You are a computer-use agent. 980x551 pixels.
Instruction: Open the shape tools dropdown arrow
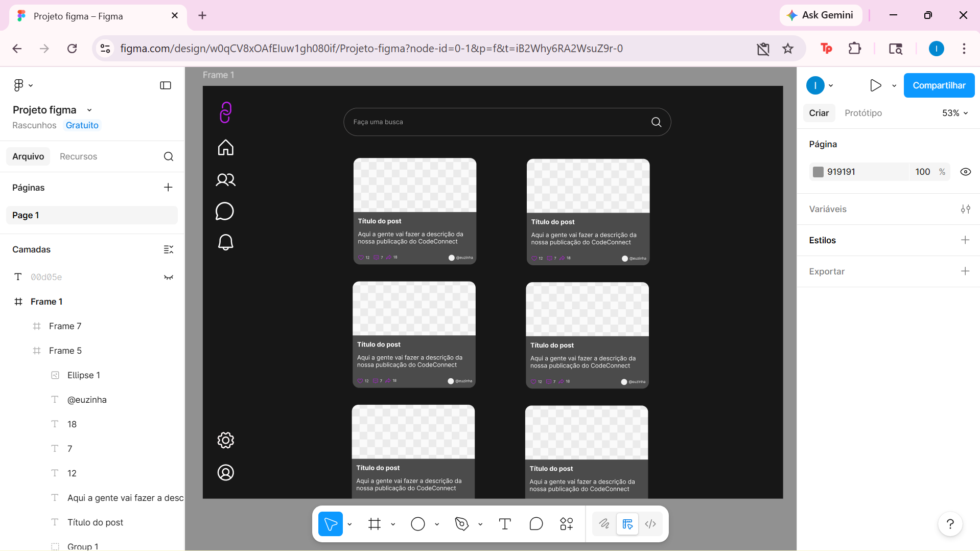coord(437,524)
